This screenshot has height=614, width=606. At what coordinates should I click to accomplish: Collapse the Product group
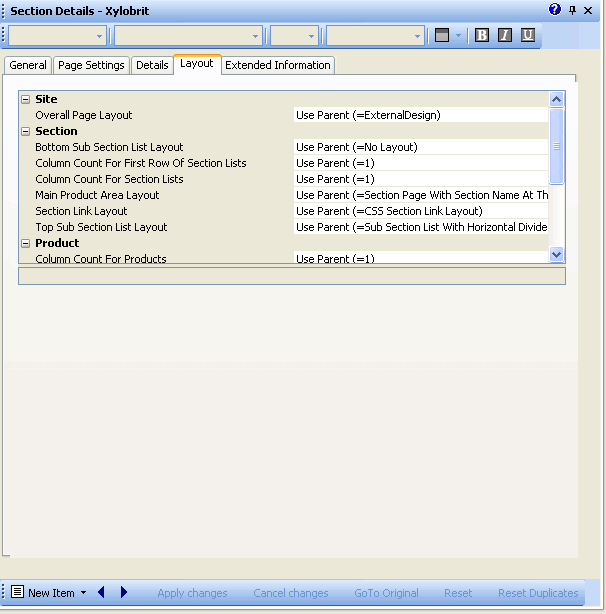tap(26, 244)
